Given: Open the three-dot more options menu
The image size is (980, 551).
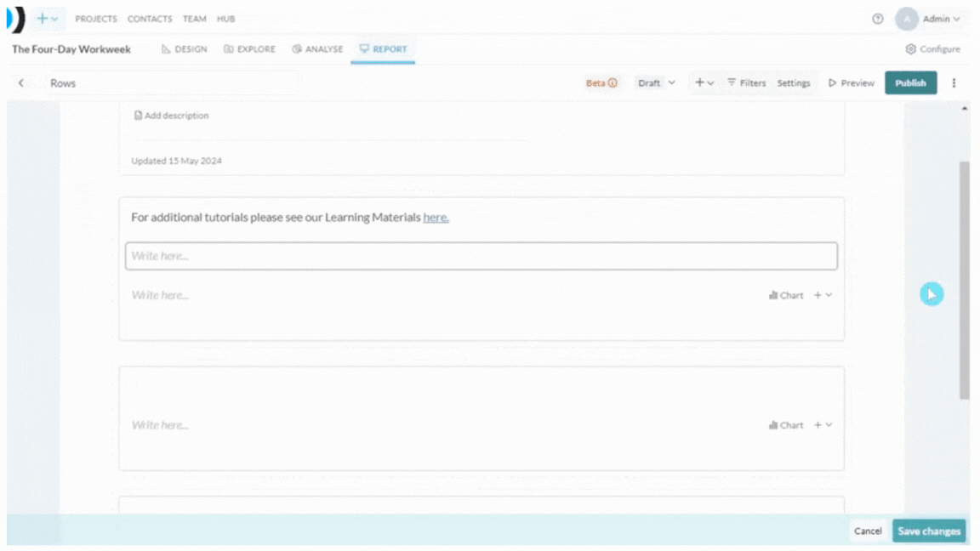Looking at the screenshot, I should click(x=954, y=82).
